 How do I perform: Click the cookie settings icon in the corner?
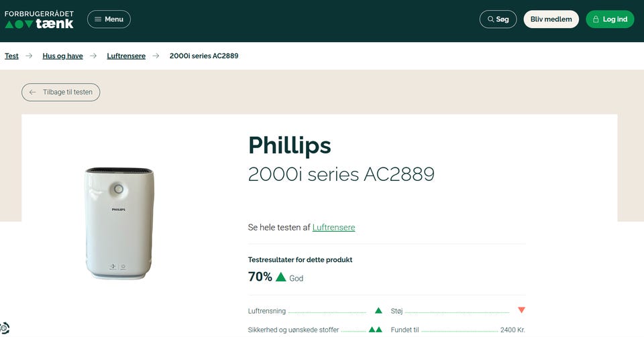point(5,328)
